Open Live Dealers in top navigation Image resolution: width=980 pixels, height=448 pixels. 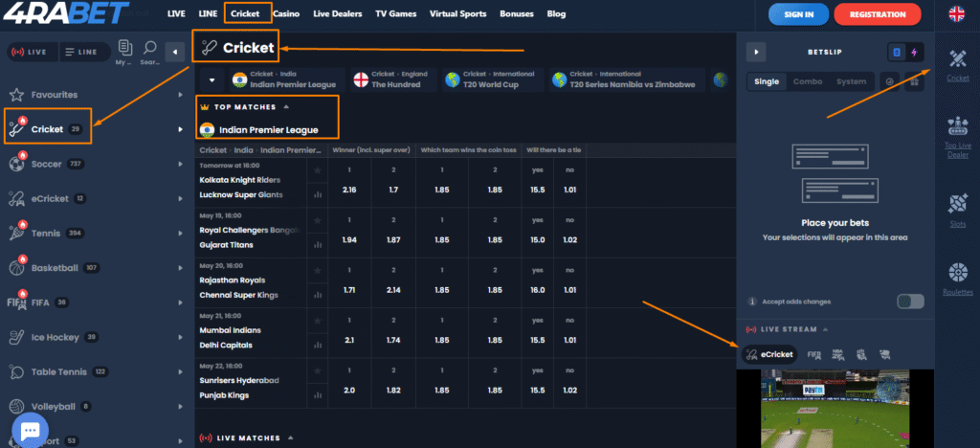point(338,13)
